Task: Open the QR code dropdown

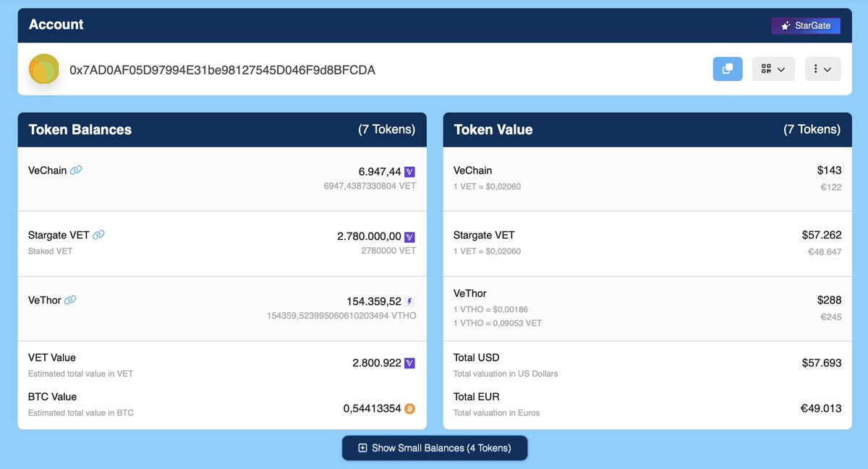Action: (773, 69)
